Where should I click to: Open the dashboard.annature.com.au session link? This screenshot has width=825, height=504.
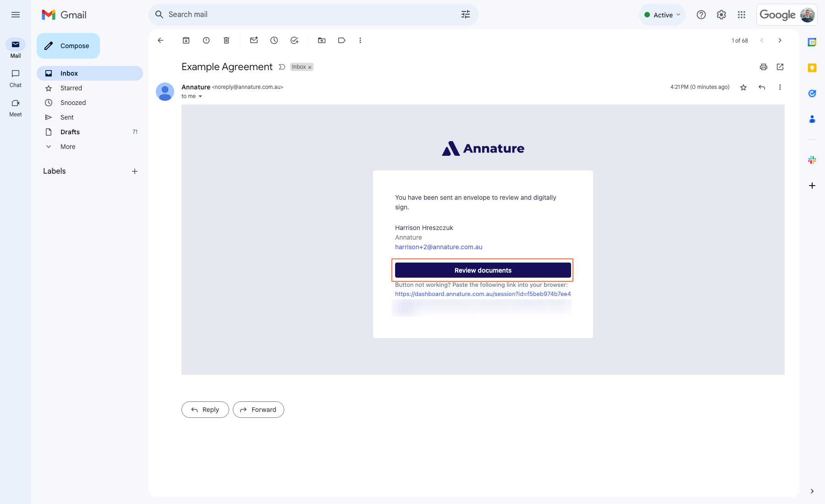click(x=483, y=294)
